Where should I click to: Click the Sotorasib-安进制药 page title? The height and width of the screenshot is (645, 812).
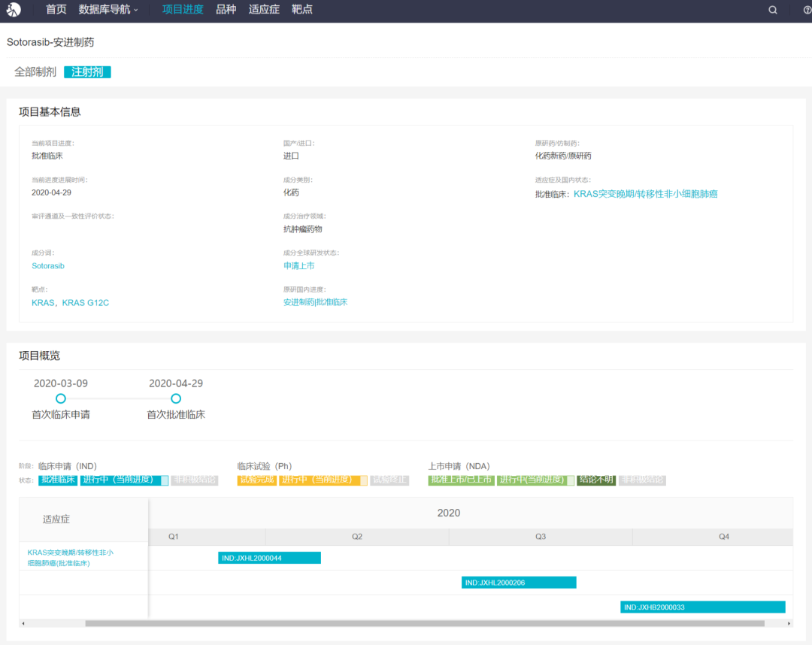[x=50, y=42]
